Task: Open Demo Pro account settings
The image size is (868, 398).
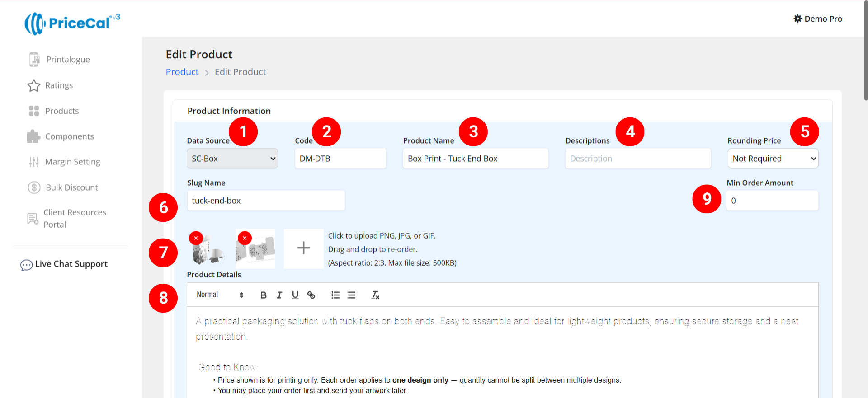Action: 818,19
